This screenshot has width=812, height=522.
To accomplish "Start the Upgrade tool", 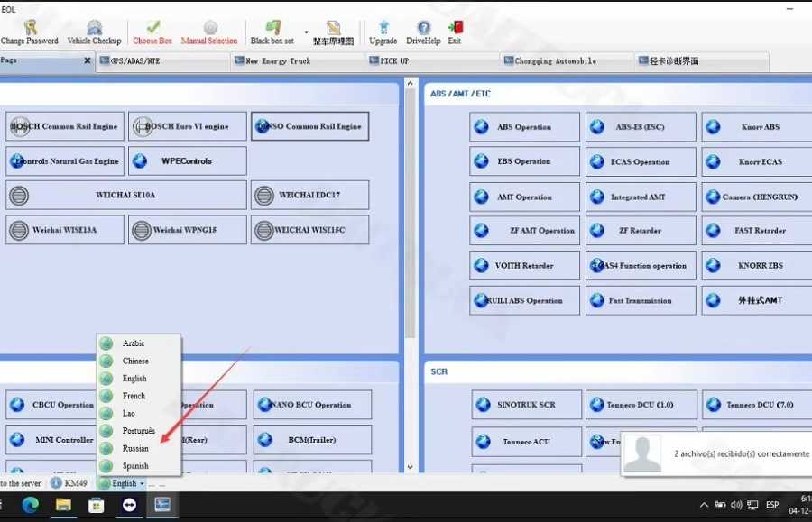I will coord(383,32).
